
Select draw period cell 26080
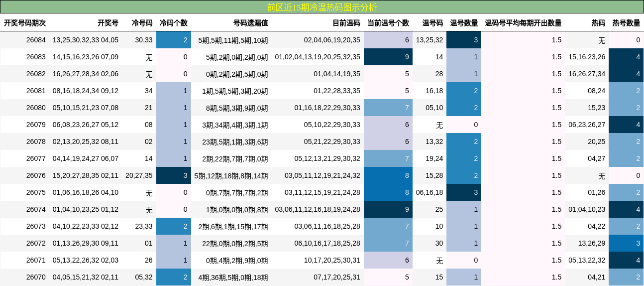click(x=36, y=108)
